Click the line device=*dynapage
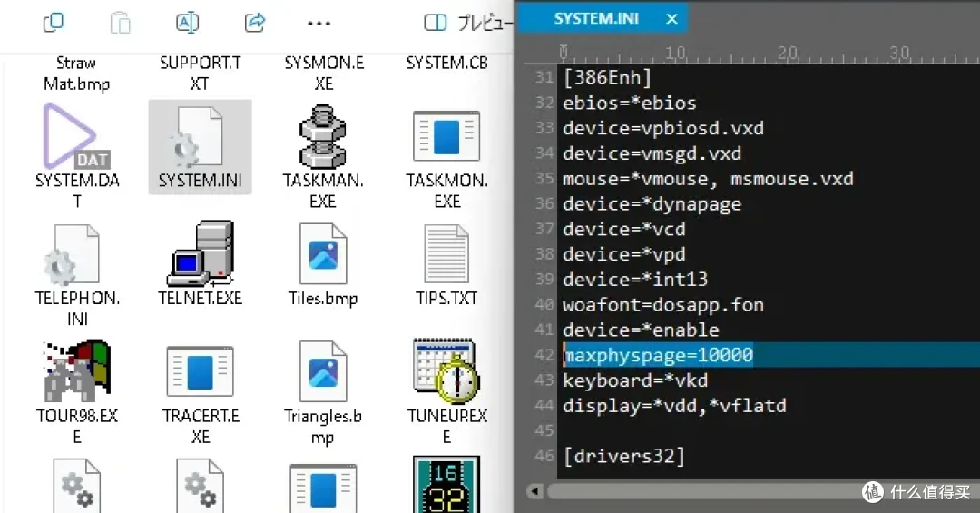Viewport: 980px width, 513px height. click(x=652, y=204)
